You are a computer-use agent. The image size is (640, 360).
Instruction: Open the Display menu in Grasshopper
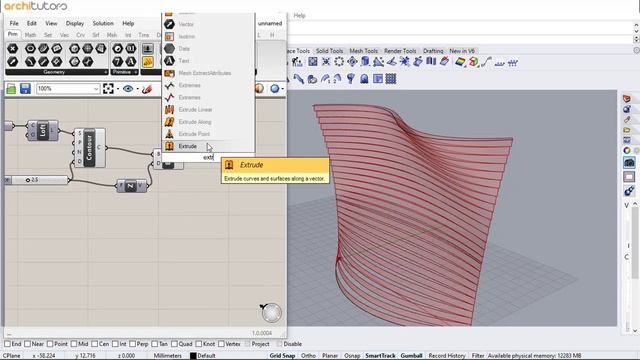(x=75, y=23)
